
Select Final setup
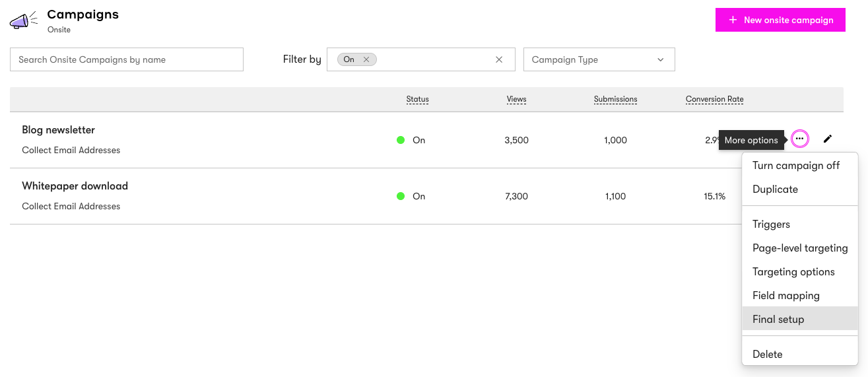click(x=800, y=319)
